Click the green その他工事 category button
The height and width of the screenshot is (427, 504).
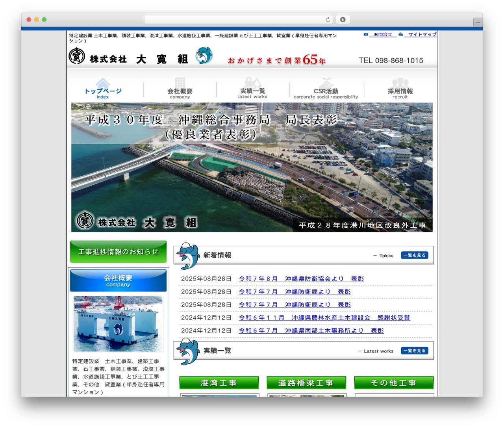(x=394, y=383)
